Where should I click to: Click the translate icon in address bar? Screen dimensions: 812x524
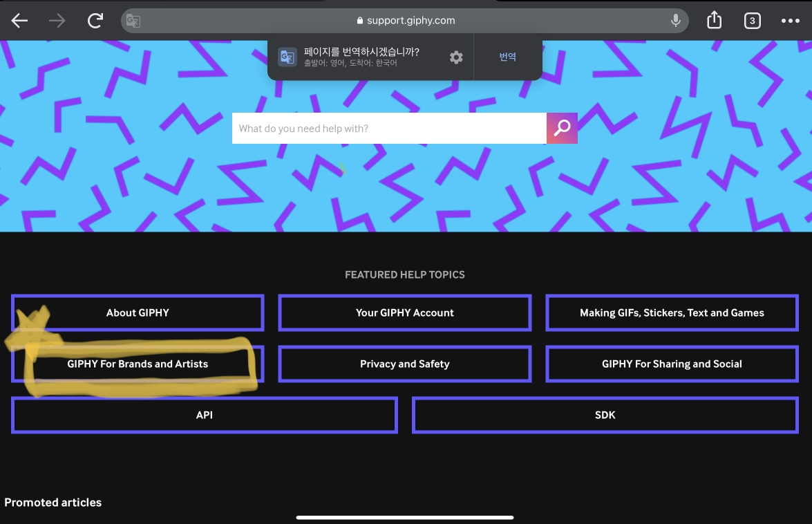(133, 21)
